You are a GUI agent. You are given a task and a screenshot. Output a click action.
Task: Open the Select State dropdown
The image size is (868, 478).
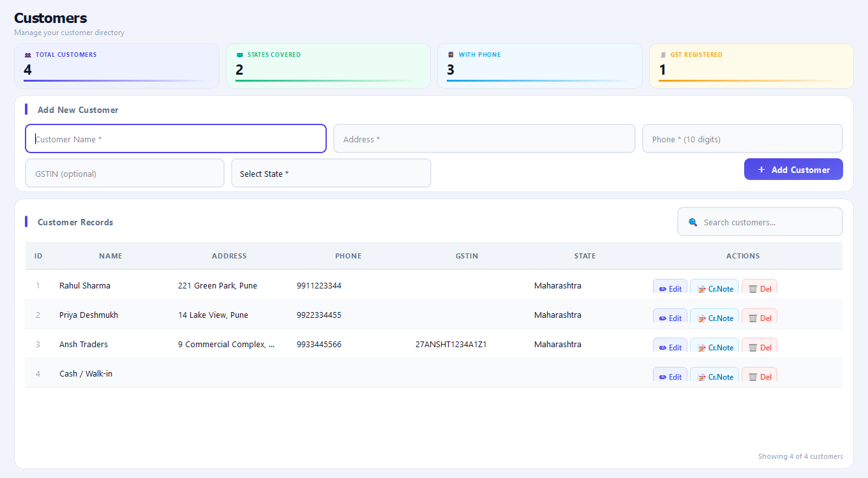pos(331,174)
